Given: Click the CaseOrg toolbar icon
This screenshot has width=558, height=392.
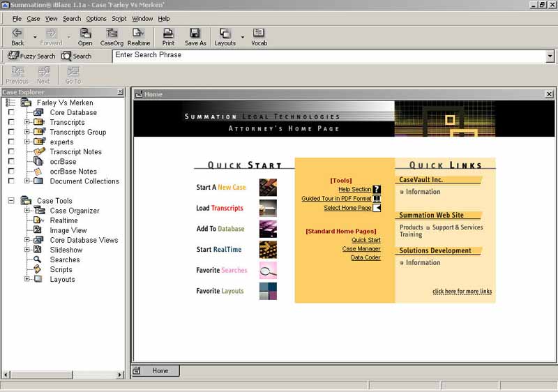Looking at the screenshot, I should coord(112,33).
